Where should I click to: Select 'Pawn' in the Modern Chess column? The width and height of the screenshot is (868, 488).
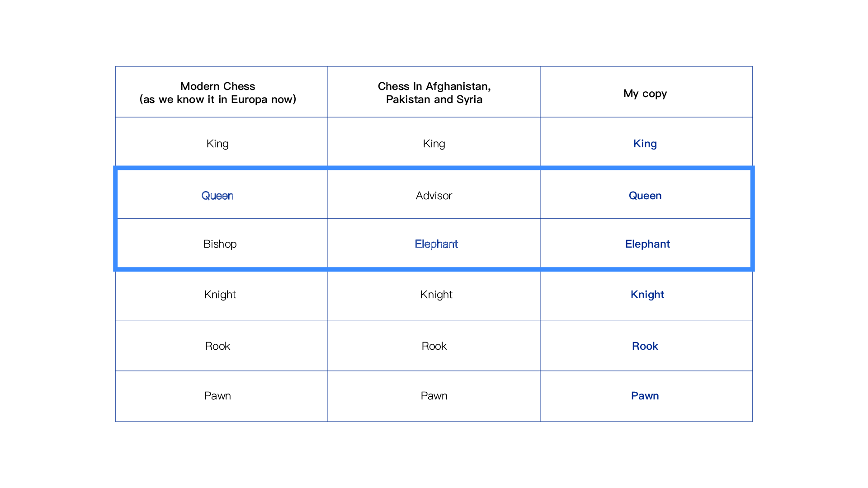coord(217,396)
